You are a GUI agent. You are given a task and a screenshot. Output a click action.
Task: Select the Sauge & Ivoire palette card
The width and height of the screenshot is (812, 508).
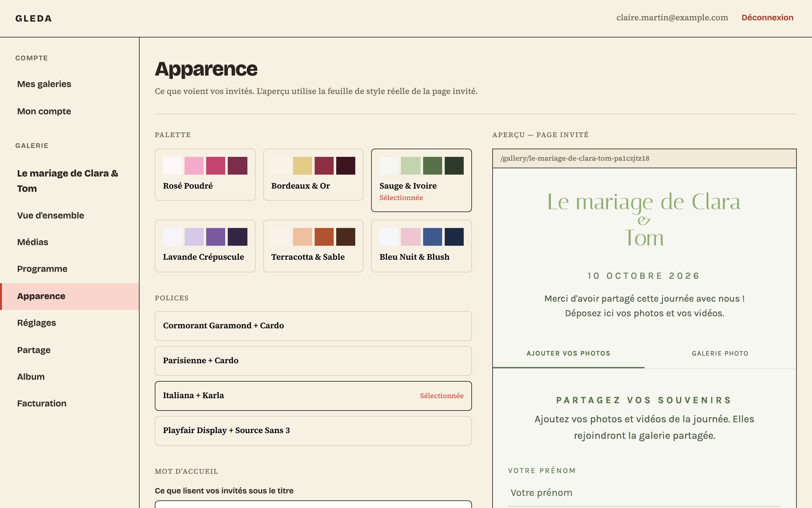point(422,180)
